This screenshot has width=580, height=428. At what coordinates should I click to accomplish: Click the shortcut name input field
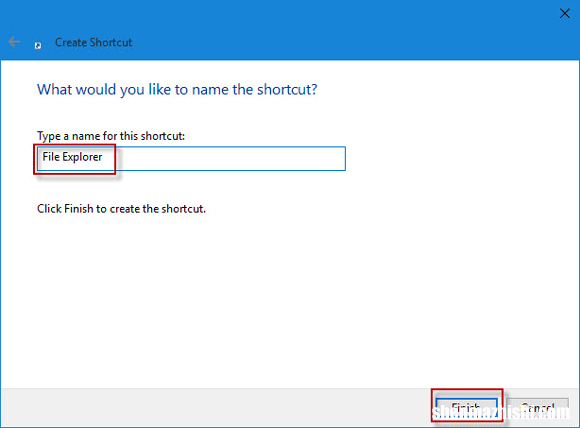coord(191,159)
